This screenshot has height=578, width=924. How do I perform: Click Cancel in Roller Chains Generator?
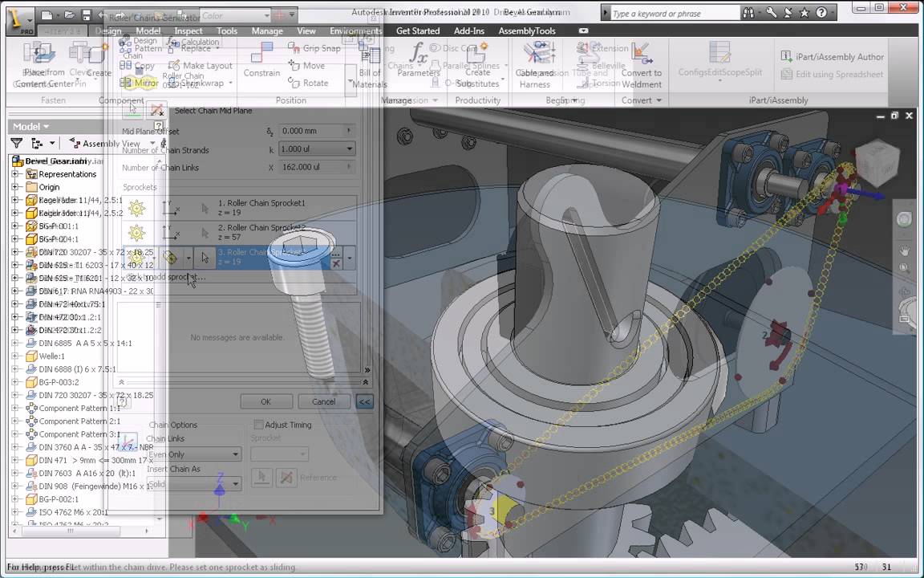323,401
